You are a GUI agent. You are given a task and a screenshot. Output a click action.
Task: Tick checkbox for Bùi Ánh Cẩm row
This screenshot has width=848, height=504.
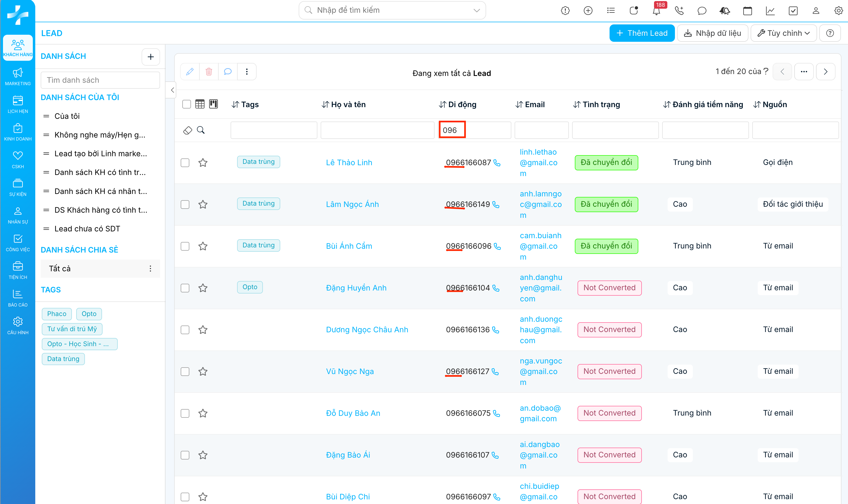(x=185, y=246)
